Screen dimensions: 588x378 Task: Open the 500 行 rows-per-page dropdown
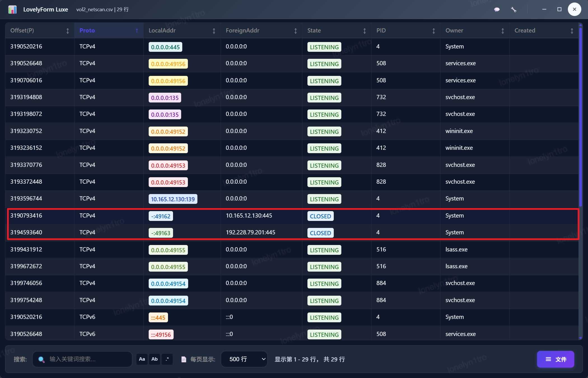244,359
